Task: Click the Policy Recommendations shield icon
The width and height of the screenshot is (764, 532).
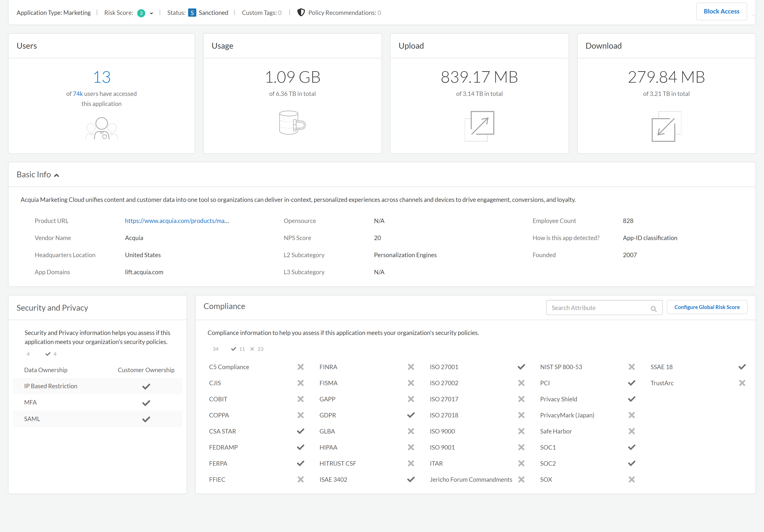Action: tap(301, 13)
